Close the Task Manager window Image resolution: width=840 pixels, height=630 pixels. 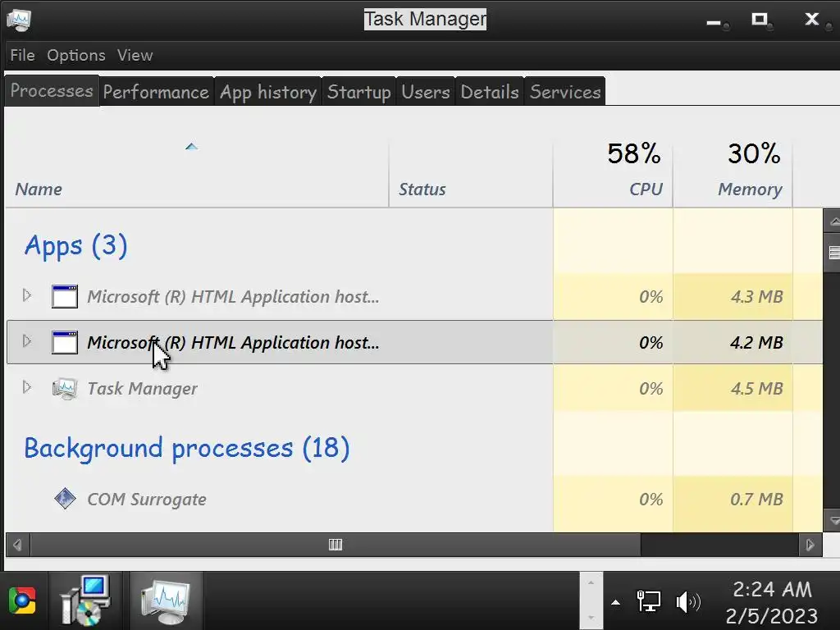(812, 20)
